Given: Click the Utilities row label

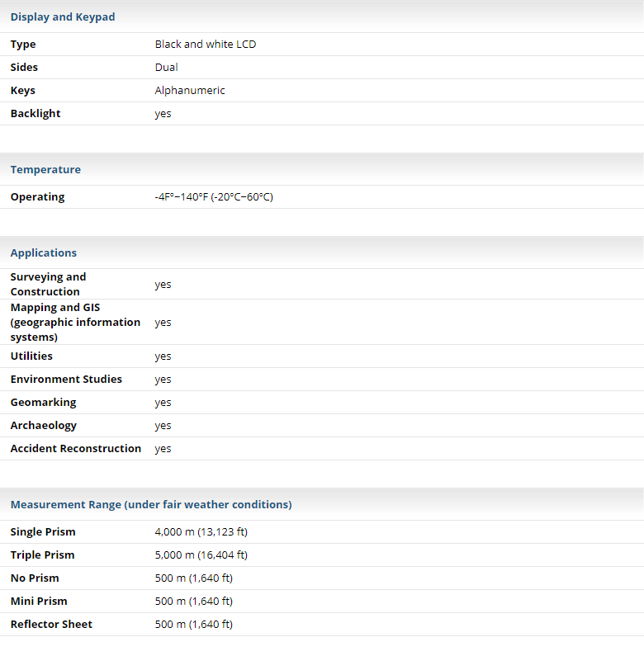Looking at the screenshot, I should coord(31,356).
